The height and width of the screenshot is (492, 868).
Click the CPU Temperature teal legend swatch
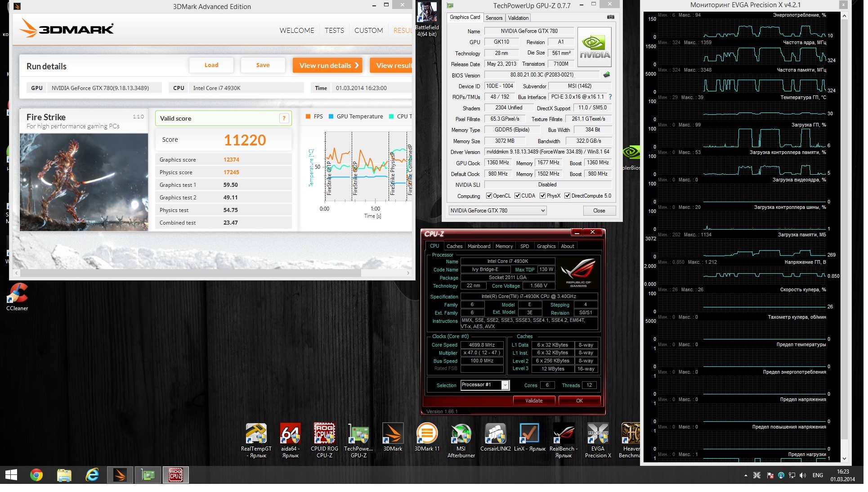[391, 117]
